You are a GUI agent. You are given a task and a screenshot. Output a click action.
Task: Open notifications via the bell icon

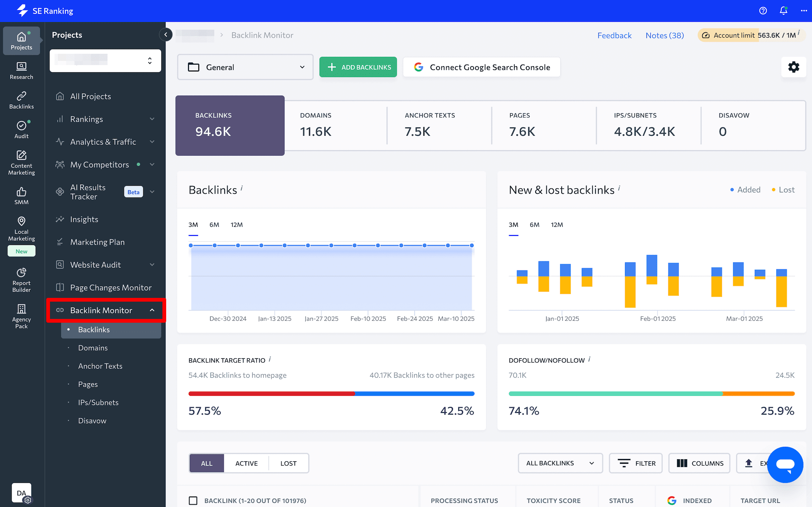(783, 11)
